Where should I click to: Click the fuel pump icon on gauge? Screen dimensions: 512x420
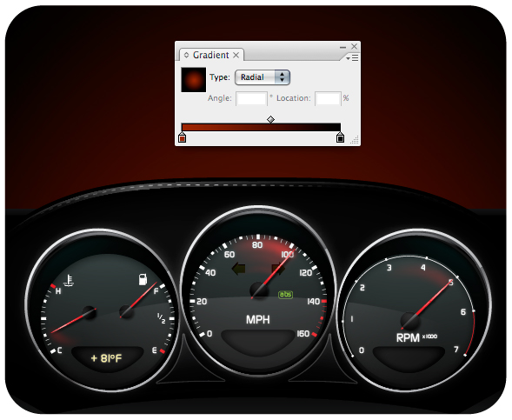pyautogui.click(x=143, y=279)
